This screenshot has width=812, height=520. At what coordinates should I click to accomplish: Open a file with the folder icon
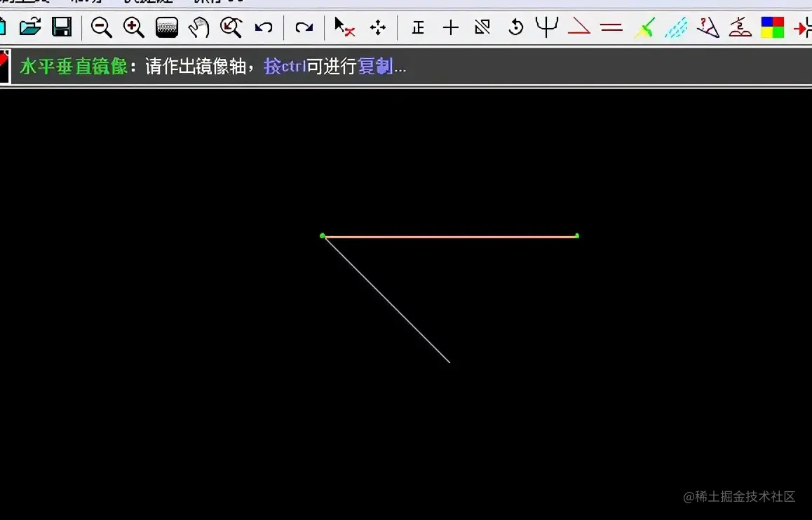30,27
